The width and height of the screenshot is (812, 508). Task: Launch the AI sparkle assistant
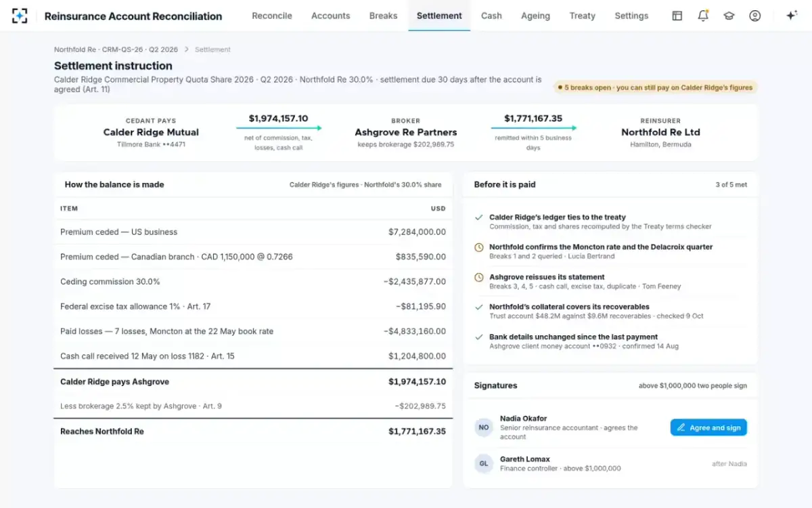pos(791,16)
